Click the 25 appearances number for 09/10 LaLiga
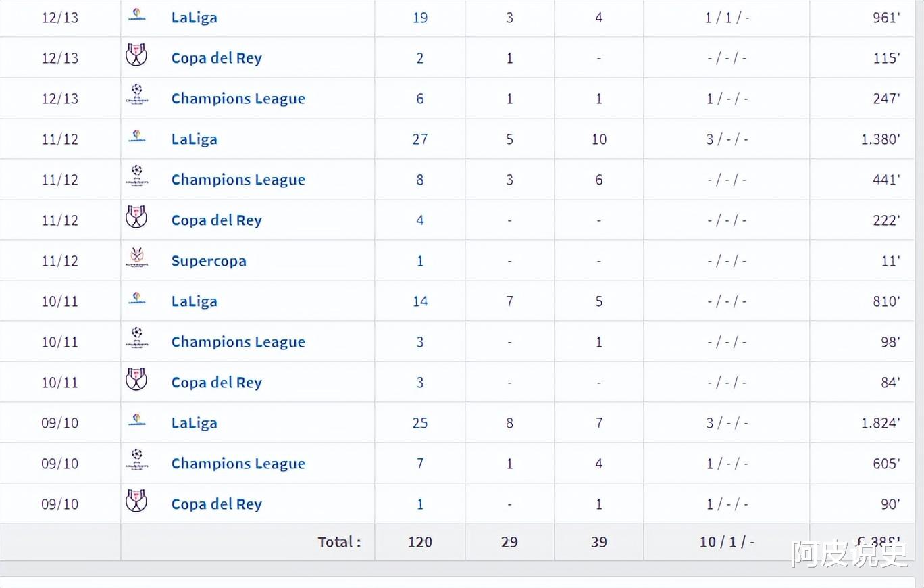Screen dimensions: 924x588 pos(420,423)
